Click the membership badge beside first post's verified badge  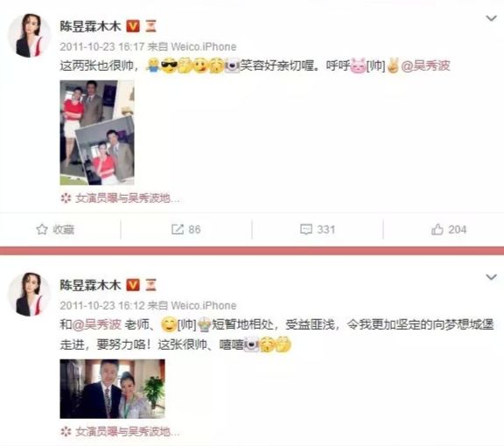150,26
